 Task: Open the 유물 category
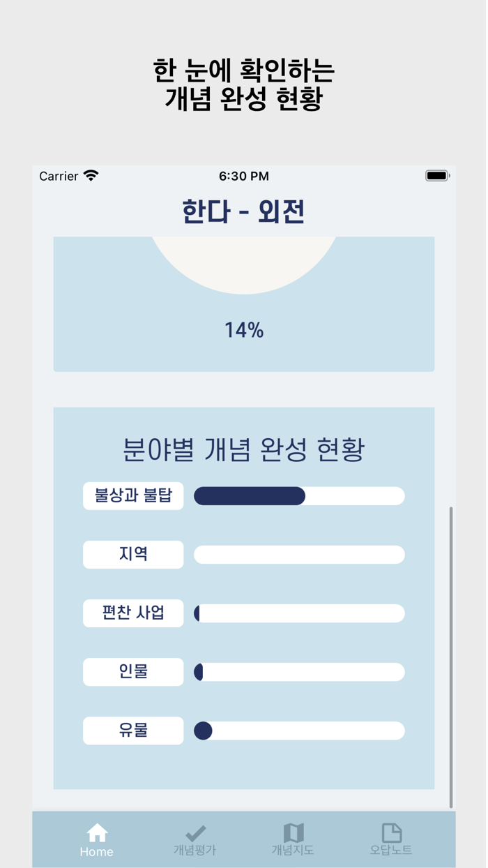pyautogui.click(x=132, y=731)
